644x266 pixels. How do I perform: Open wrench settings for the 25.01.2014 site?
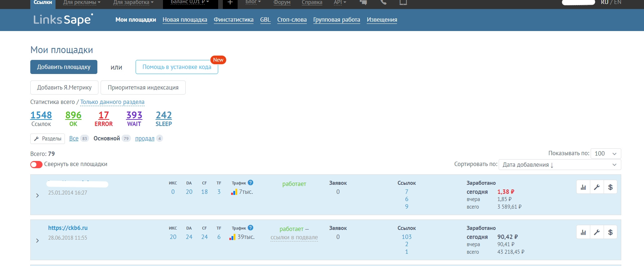click(597, 187)
